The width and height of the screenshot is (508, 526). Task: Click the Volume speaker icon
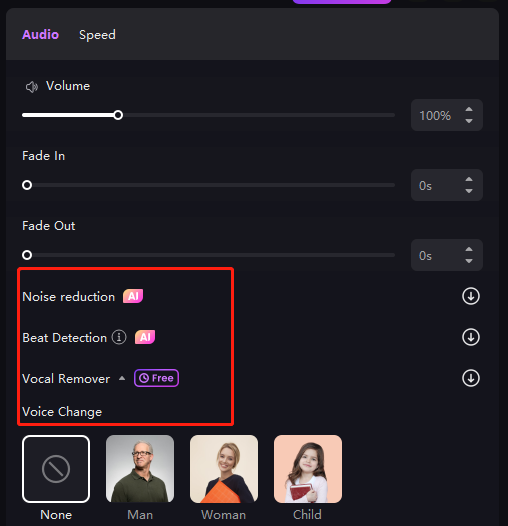[32, 87]
